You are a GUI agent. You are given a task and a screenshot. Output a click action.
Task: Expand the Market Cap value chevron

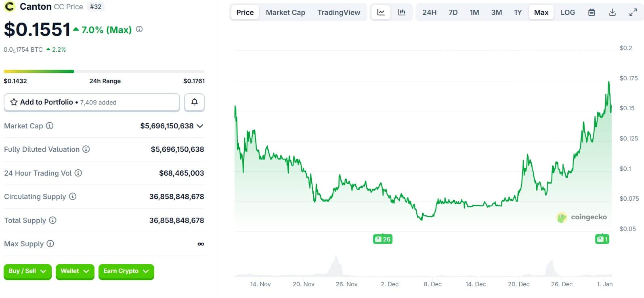click(x=200, y=126)
